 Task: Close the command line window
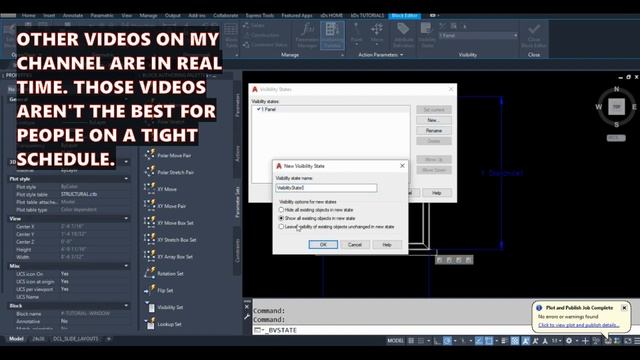pos(247,307)
